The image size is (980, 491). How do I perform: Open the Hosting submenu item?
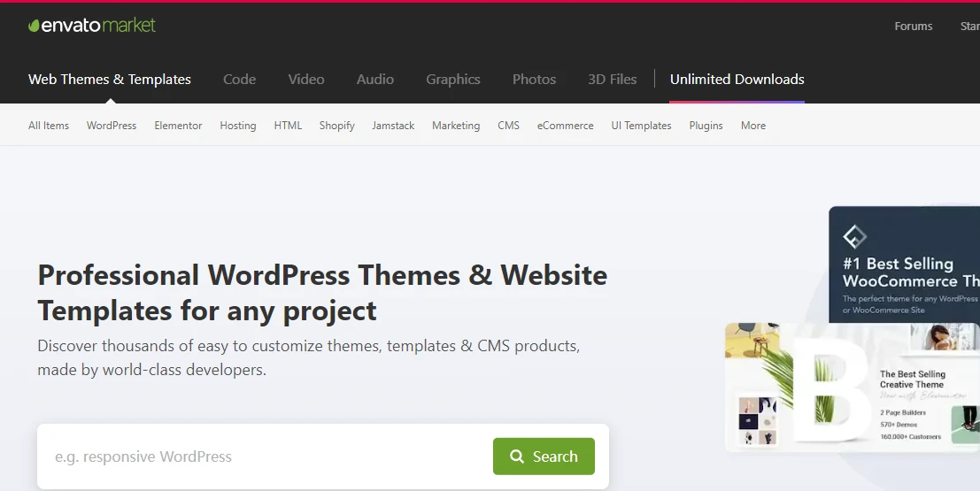click(238, 126)
